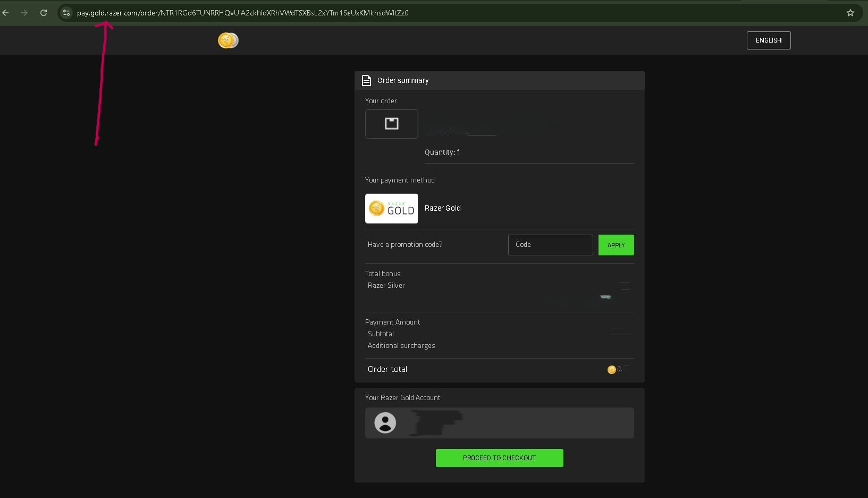868x498 pixels.
Task: Click the 'Total bonus' label
Action: (x=383, y=273)
